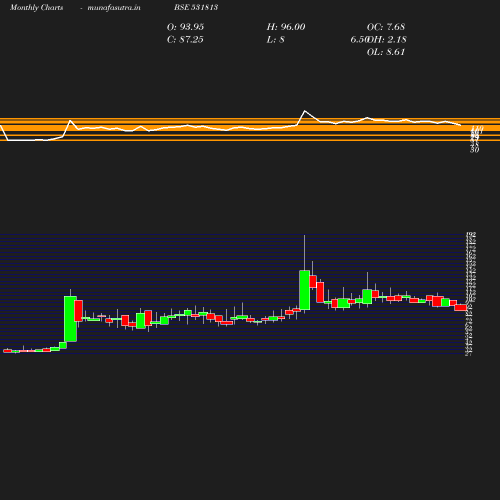Screen dimensions: 500x500
Task: Select the "OL: 8.61" reading
Action: pyautogui.click(x=386, y=52)
